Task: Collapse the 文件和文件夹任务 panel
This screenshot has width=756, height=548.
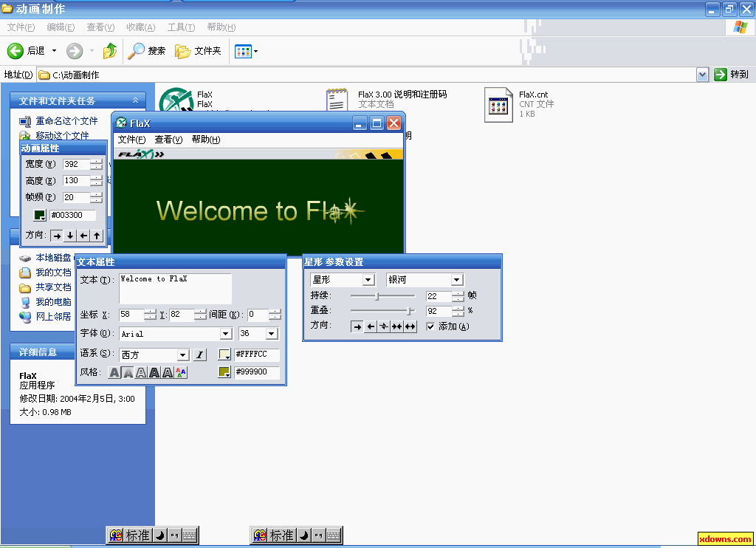Action: point(136,100)
